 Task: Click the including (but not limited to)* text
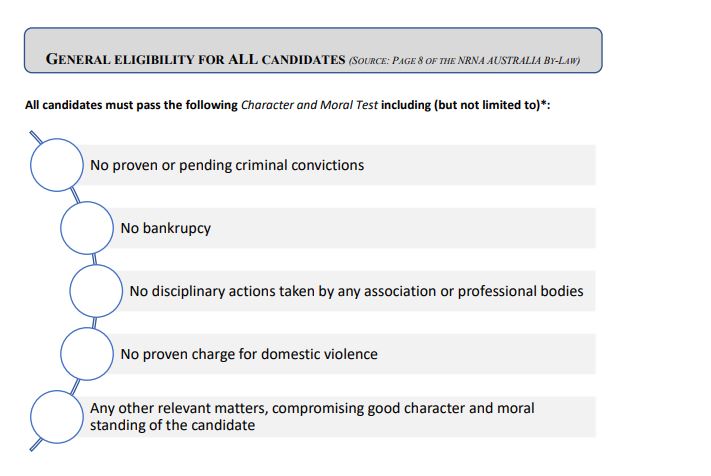tap(465, 105)
